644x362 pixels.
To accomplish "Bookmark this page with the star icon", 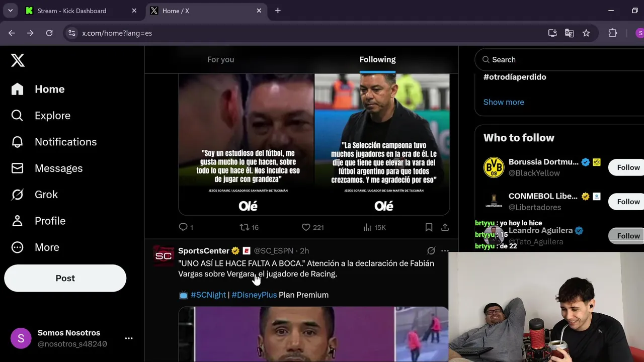I will tap(586, 33).
